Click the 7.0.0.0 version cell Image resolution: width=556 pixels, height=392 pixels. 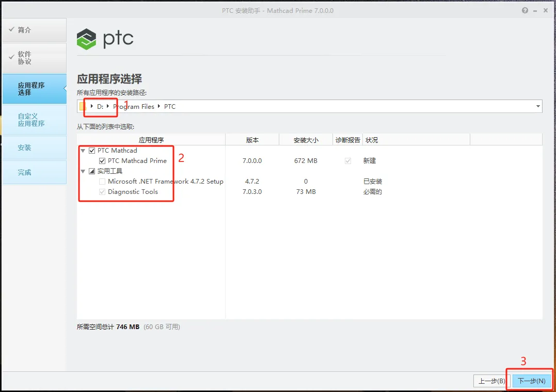(252, 161)
